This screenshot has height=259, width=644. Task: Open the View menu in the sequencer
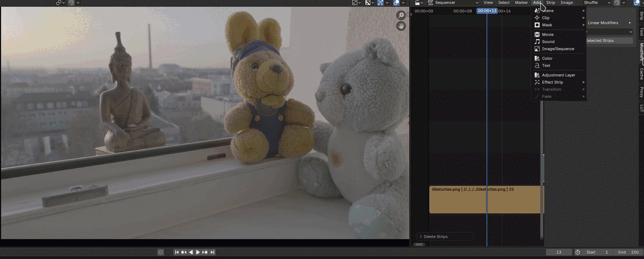pos(488,3)
